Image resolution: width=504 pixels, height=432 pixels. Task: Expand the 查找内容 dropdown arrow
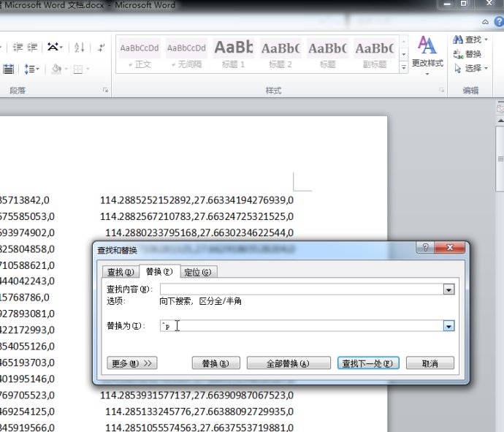[449, 290]
